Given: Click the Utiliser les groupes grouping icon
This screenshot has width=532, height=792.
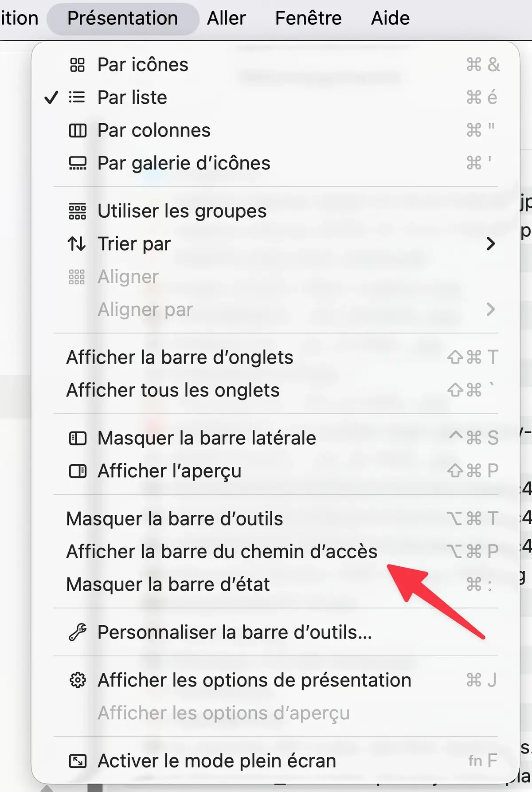Looking at the screenshot, I should pyautogui.click(x=78, y=212).
